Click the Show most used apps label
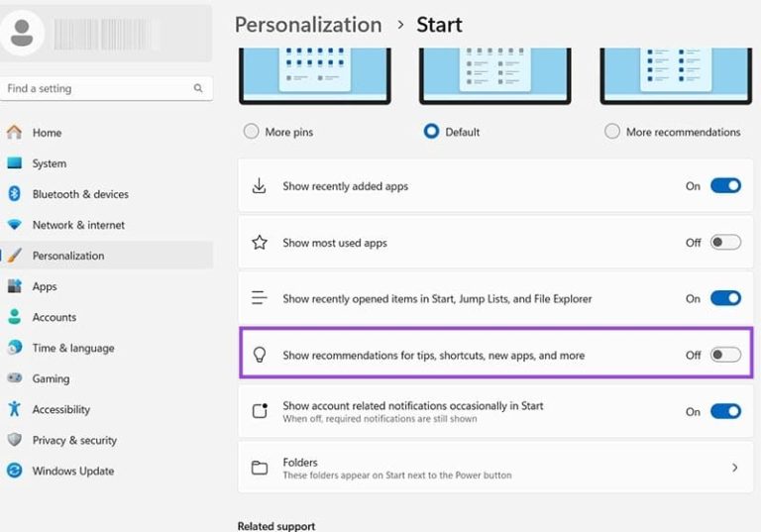Screen dimensions: 761x532 click(335, 243)
